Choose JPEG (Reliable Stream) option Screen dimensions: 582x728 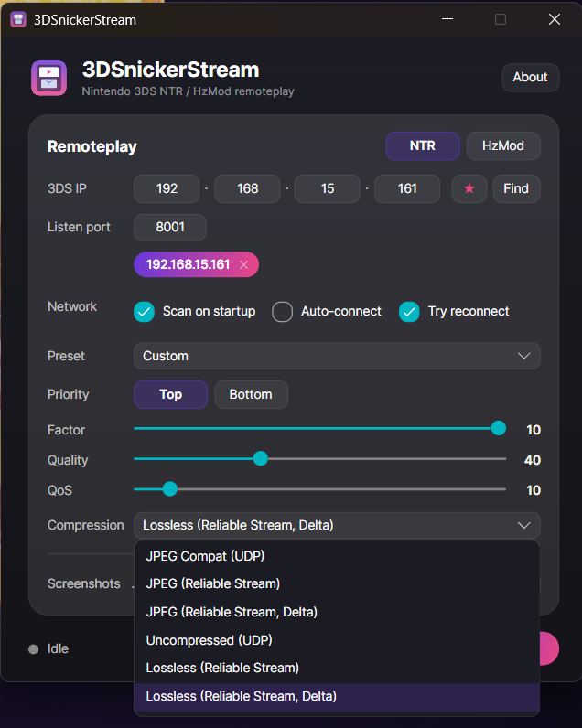tap(337, 584)
